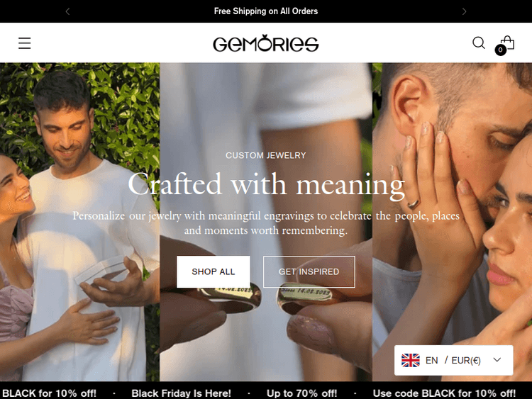Screen dimensions: 532x399
Task: Click the Crafted with meaning headline
Action: (266, 185)
